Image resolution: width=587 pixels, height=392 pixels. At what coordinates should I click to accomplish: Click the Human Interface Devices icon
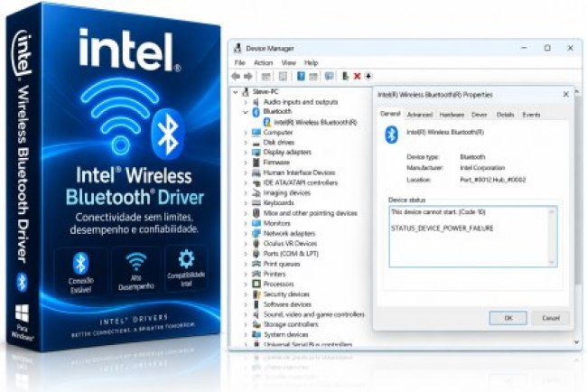pyautogui.click(x=256, y=173)
